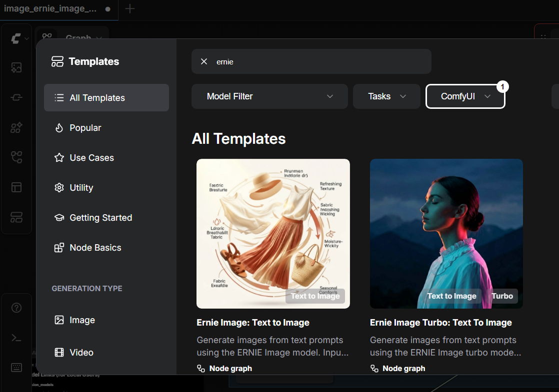Viewport: 559px width, 392px height.
Task: Select All Templates in sidebar
Action: pos(106,97)
